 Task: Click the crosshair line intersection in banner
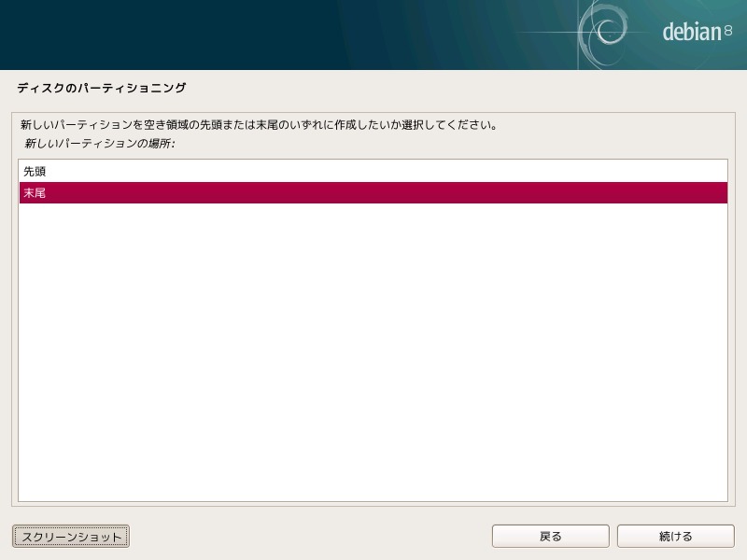(x=578, y=33)
